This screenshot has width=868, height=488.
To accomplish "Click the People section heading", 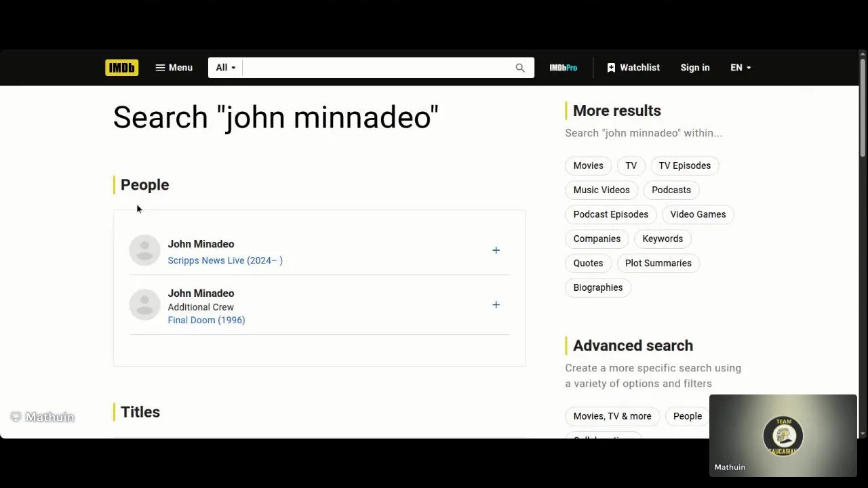I will click(144, 184).
